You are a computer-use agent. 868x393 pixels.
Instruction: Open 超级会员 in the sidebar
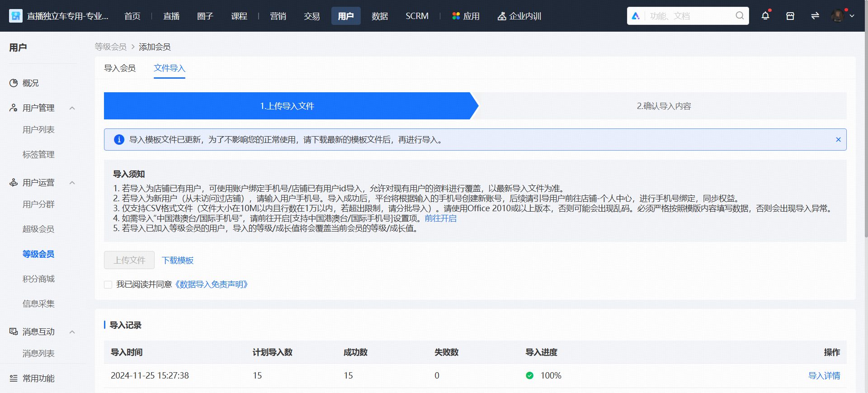[x=38, y=229]
